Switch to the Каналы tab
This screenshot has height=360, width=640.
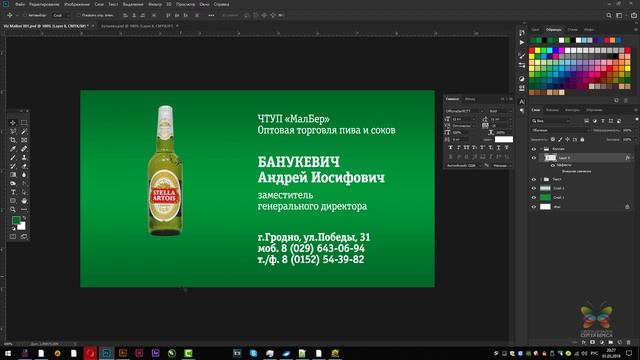(552, 110)
